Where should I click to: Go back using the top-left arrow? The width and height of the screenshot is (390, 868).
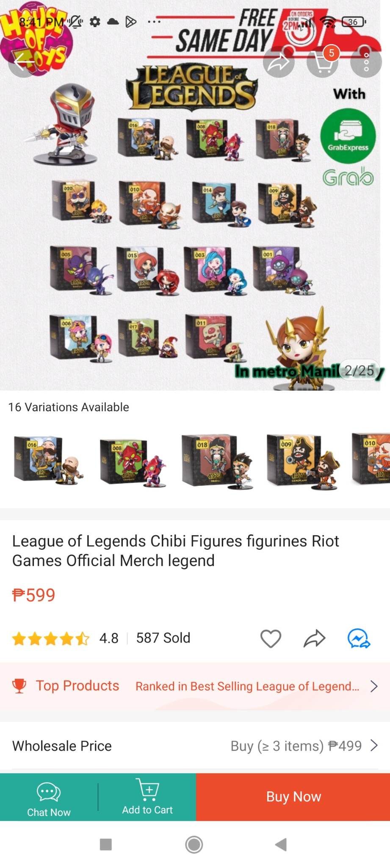24,62
